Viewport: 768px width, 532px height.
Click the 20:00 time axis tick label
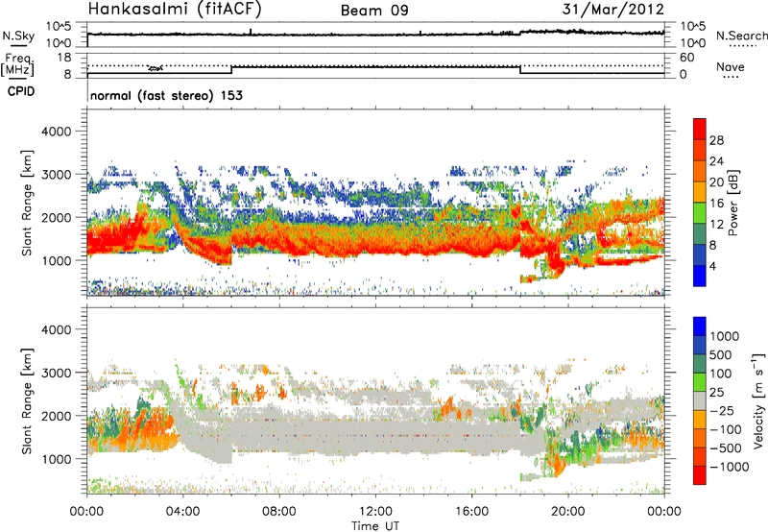[567, 512]
